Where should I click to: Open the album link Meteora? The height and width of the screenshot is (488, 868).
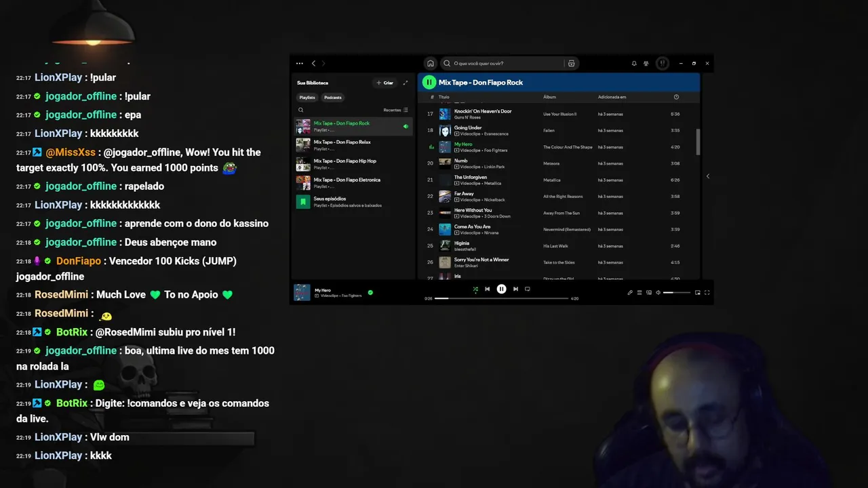pyautogui.click(x=551, y=163)
